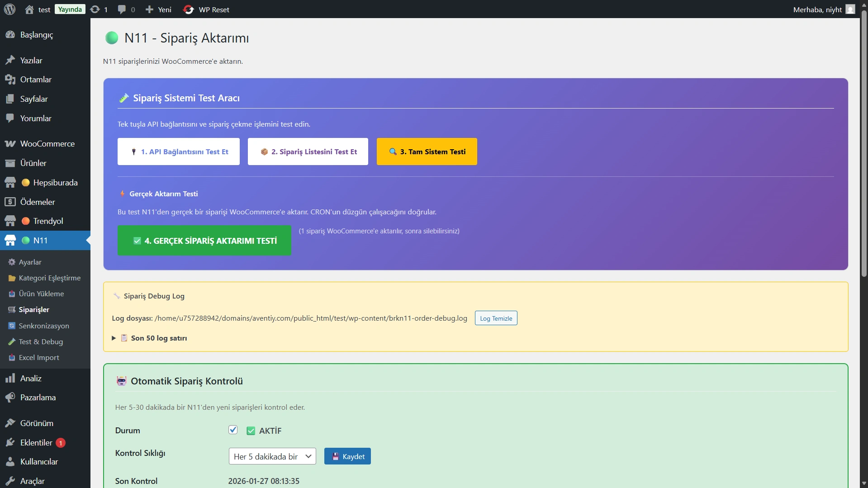Viewport: 868px width, 488px height.
Task: Run the 3. Tam Sistem Testi button
Action: pyautogui.click(x=427, y=152)
